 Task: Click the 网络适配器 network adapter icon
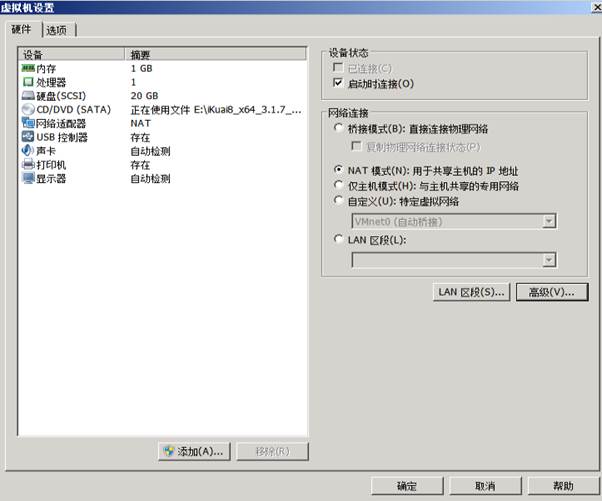pos(28,124)
